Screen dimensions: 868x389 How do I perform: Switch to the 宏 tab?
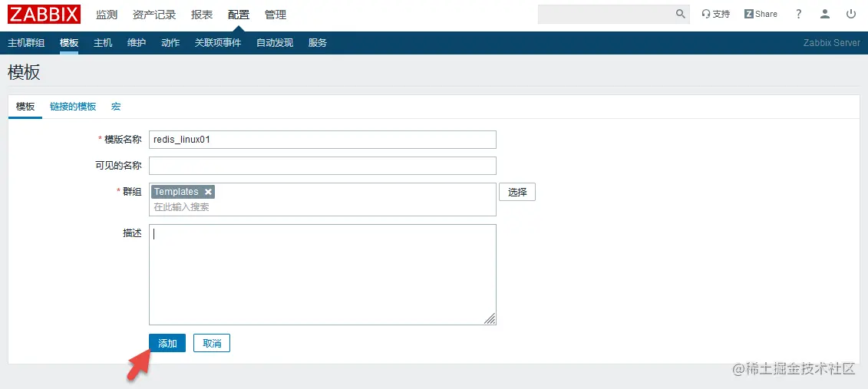click(116, 107)
